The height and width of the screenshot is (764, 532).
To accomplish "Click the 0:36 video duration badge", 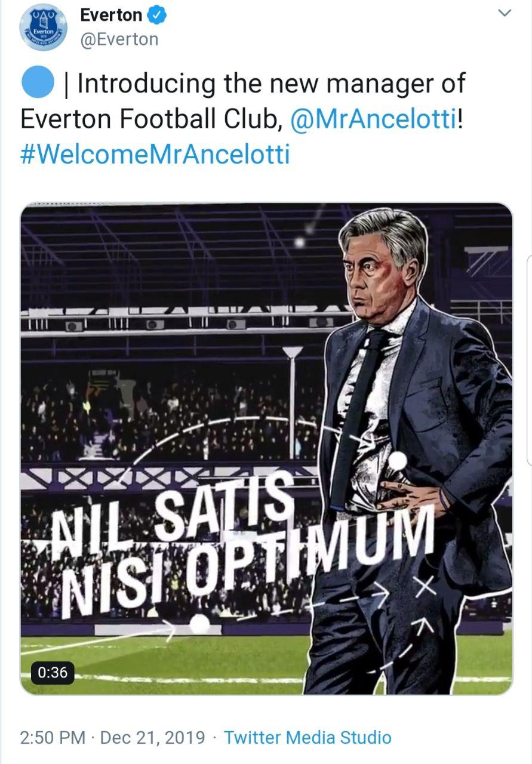I will click(x=53, y=672).
